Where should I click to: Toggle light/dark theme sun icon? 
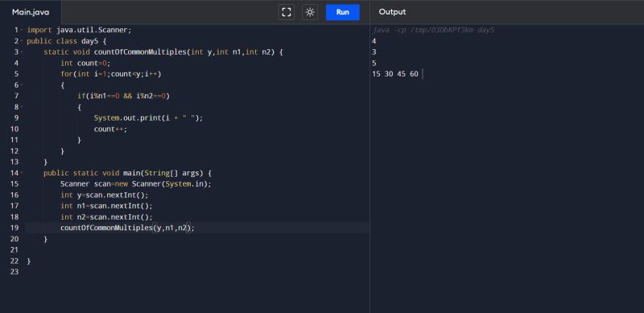310,12
